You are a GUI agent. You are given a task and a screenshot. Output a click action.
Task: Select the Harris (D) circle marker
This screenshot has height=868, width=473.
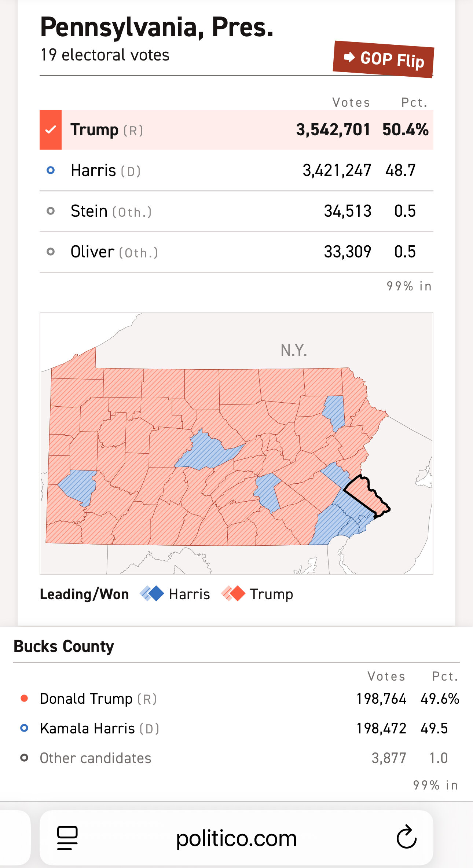tap(51, 170)
